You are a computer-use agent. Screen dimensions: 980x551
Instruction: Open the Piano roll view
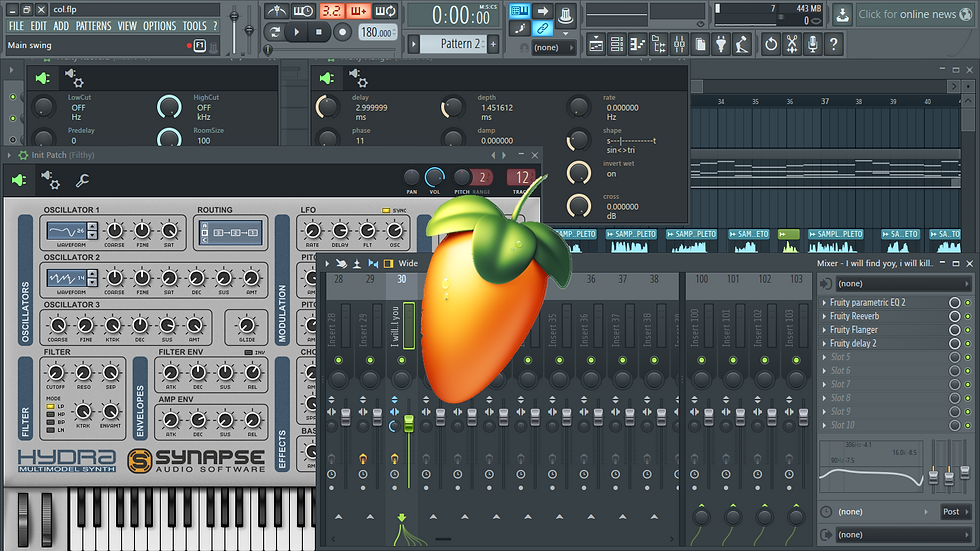638,44
